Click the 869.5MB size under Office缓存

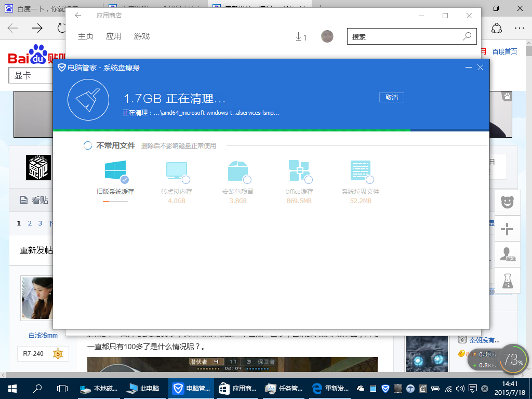point(299,201)
